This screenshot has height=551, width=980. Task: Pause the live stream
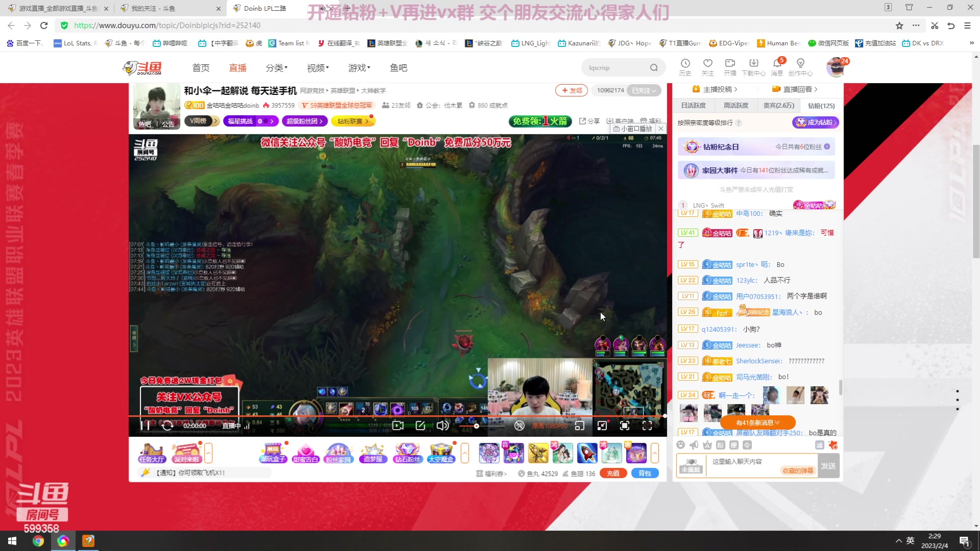coord(145,425)
